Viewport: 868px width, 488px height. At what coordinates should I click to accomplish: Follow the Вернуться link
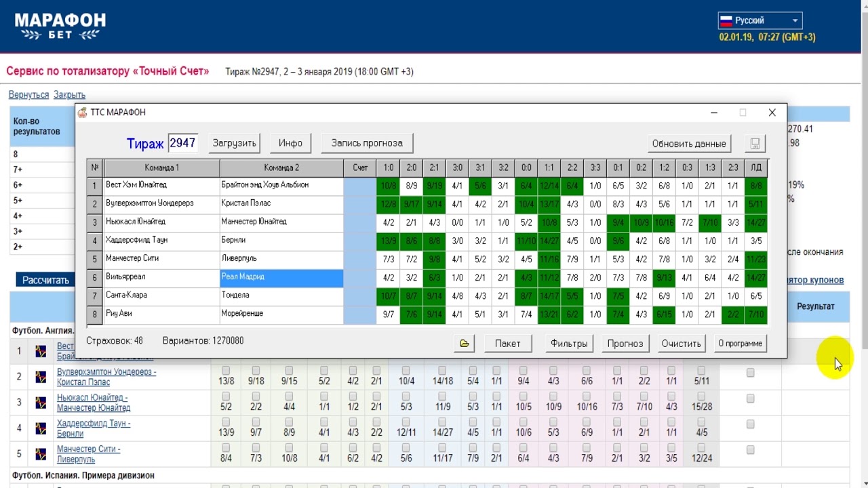tap(28, 95)
